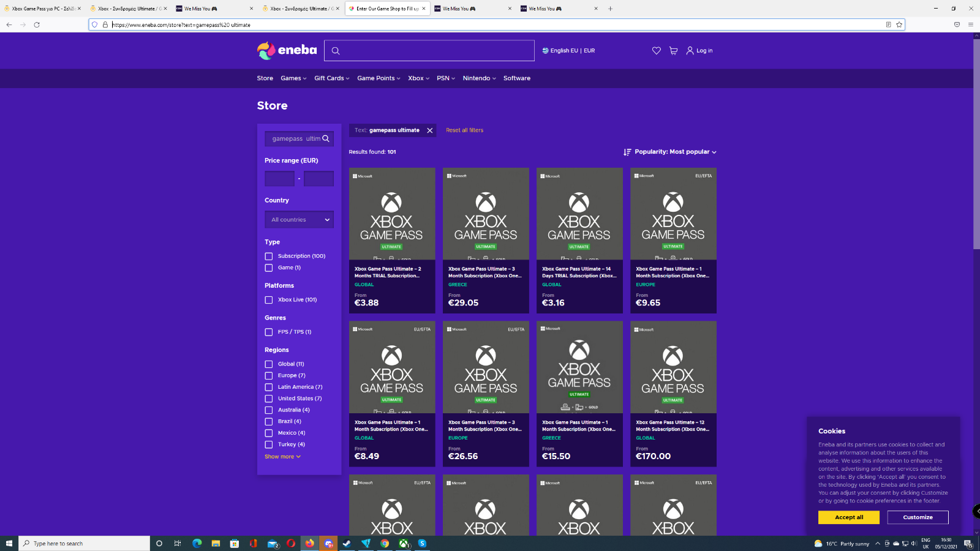Screen dimensions: 980x551
Task: Check the FPS / TPS (1) genre
Action: 268,332
